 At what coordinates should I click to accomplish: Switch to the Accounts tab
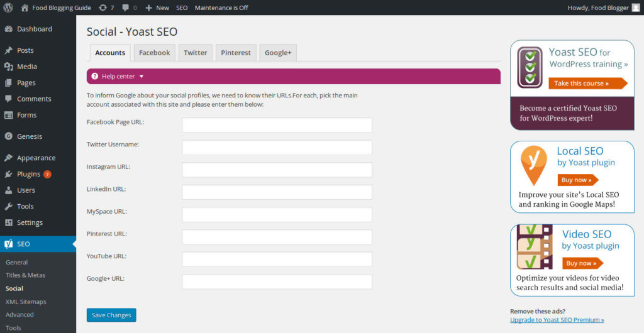pos(110,53)
